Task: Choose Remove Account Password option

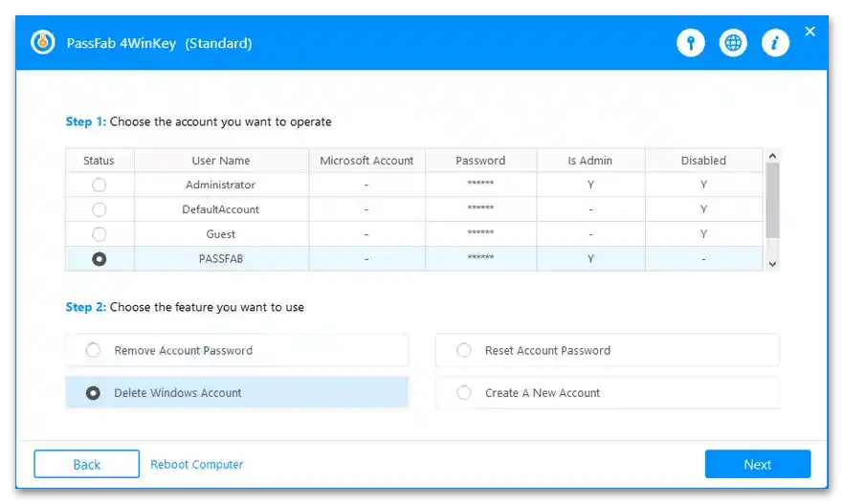Action: pyautogui.click(x=237, y=351)
